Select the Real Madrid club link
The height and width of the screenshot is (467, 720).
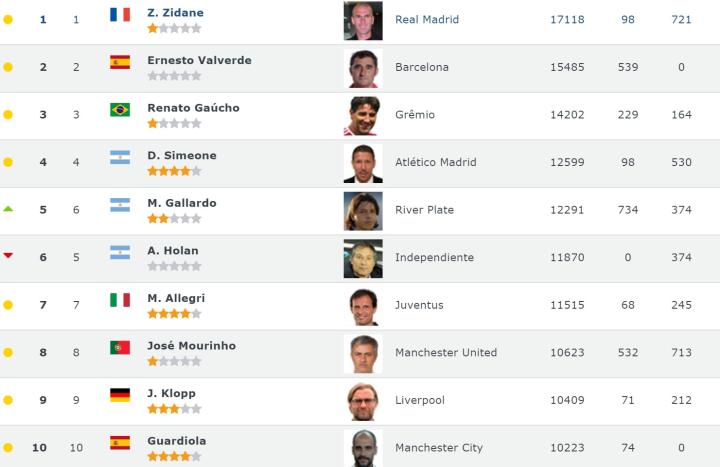(x=427, y=19)
